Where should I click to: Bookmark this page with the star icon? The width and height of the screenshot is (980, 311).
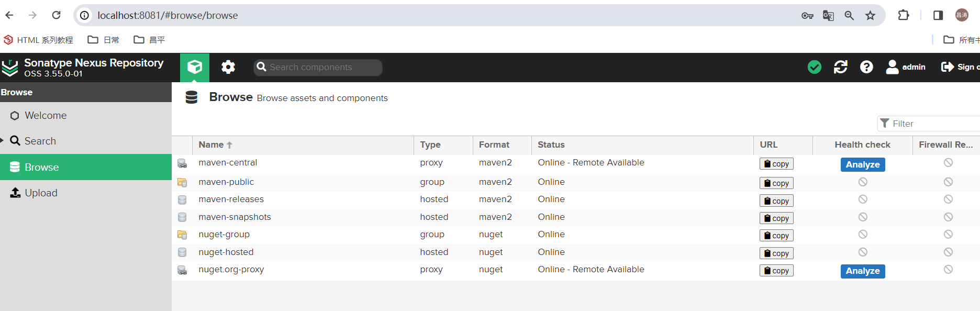click(870, 15)
